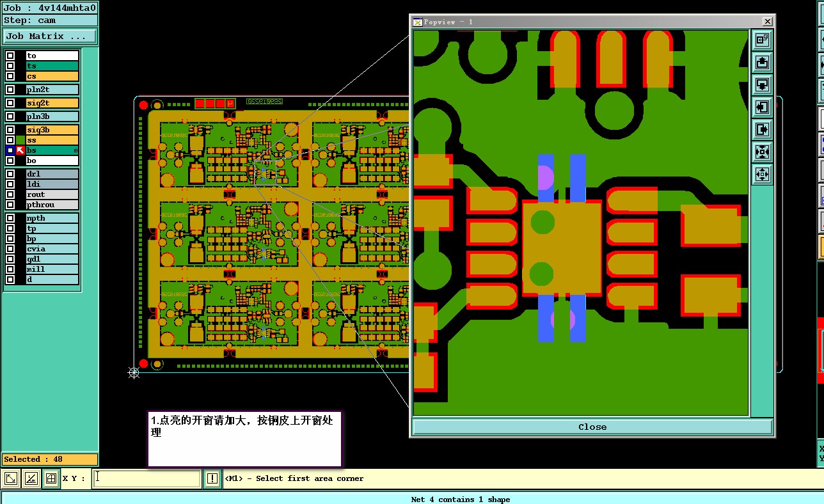Open the Job Matrix button
The width and height of the screenshot is (824, 504).
(50, 36)
